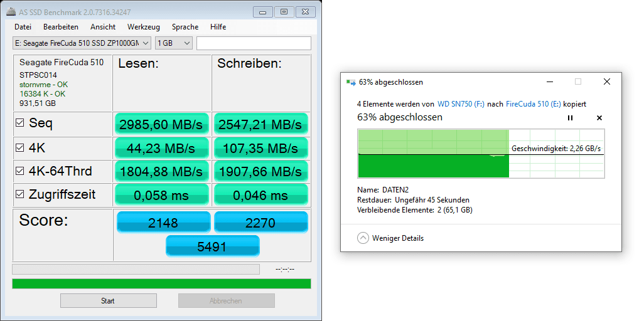Click the Geschwindigkeit: 2,26 GB/s label

[x=556, y=149]
